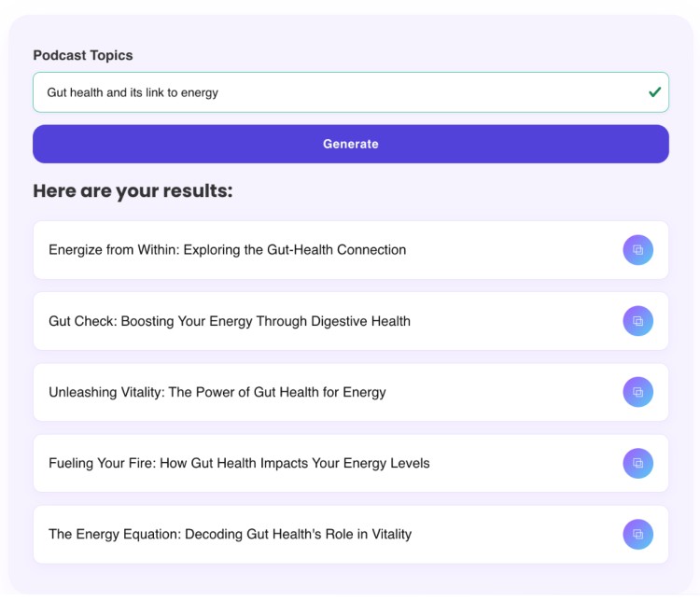Screen dimensions: 700x601
Task: Click the green checkmark in the input
Action: (654, 92)
